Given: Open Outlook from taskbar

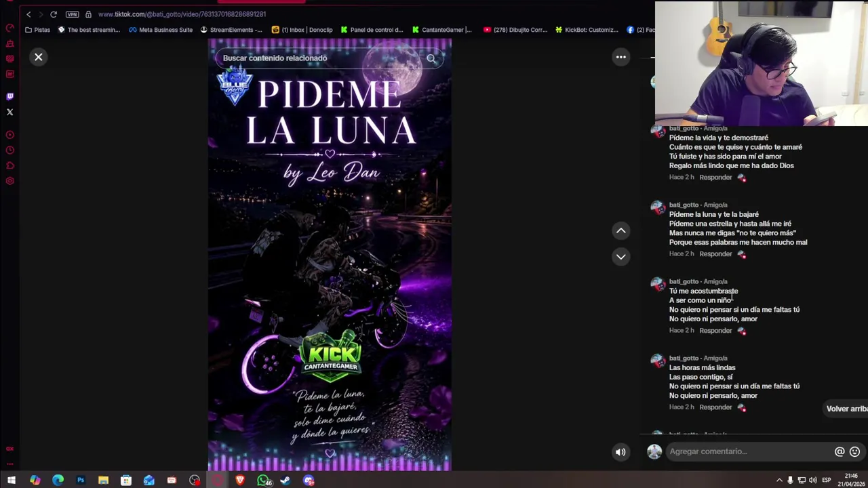Looking at the screenshot, I should [x=149, y=481].
